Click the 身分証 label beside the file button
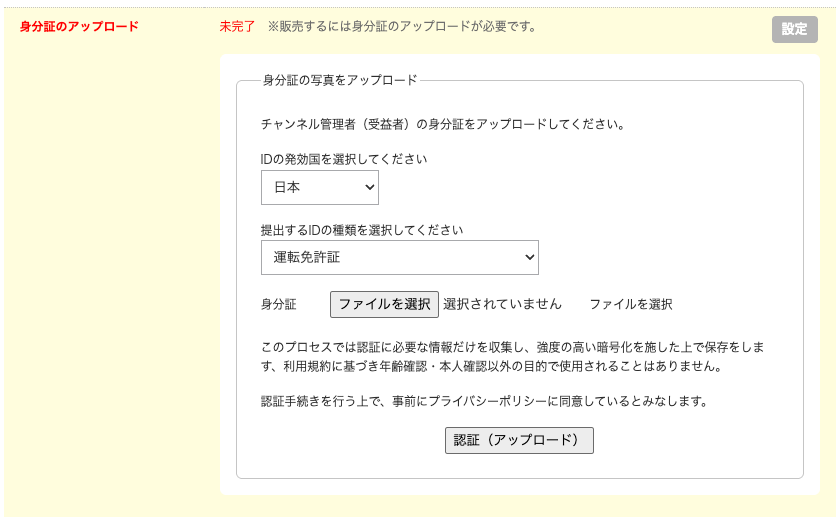 [278, 304]
